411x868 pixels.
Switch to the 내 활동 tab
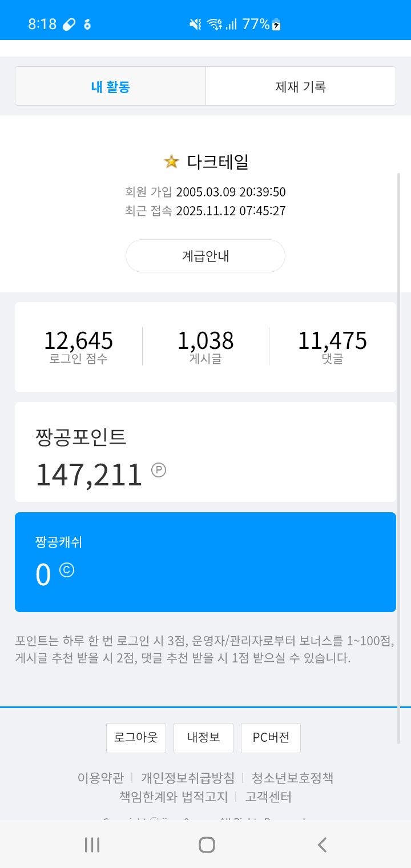111,87
